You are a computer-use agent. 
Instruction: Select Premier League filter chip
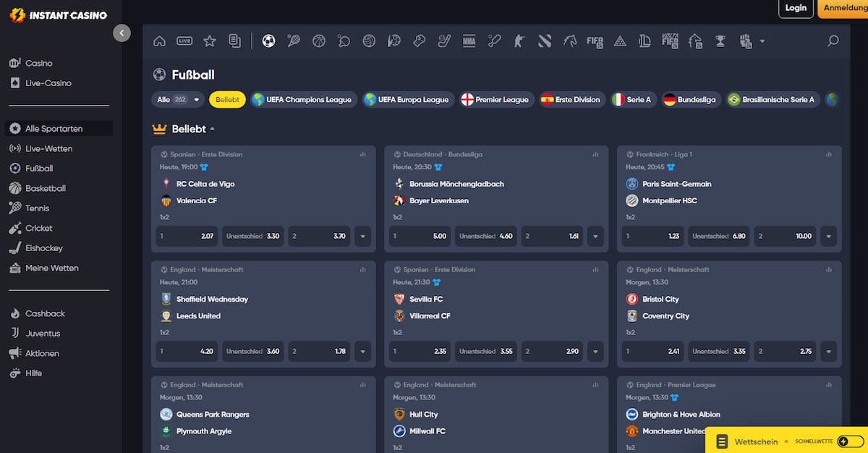pyautogui.click(x=495, y=100)
